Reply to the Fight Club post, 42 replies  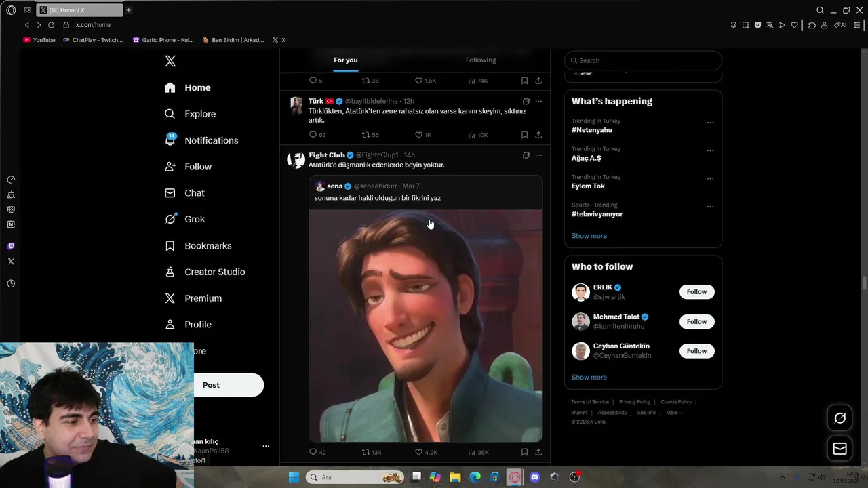click(317, 452)
